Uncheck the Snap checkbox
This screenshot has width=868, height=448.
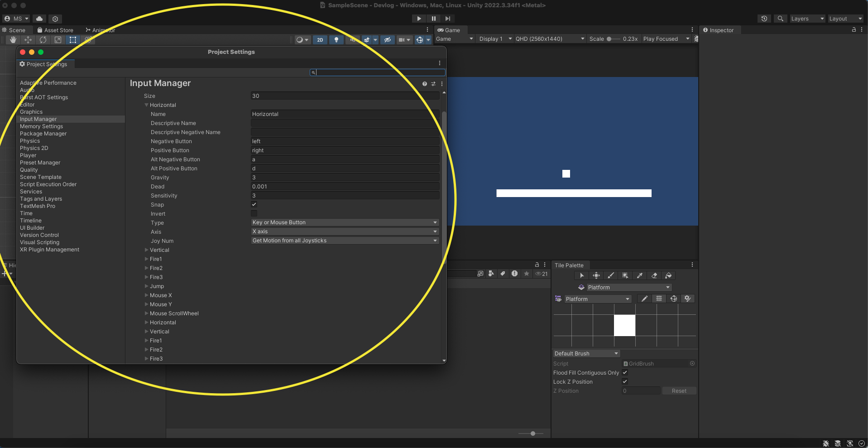[254, 204]
